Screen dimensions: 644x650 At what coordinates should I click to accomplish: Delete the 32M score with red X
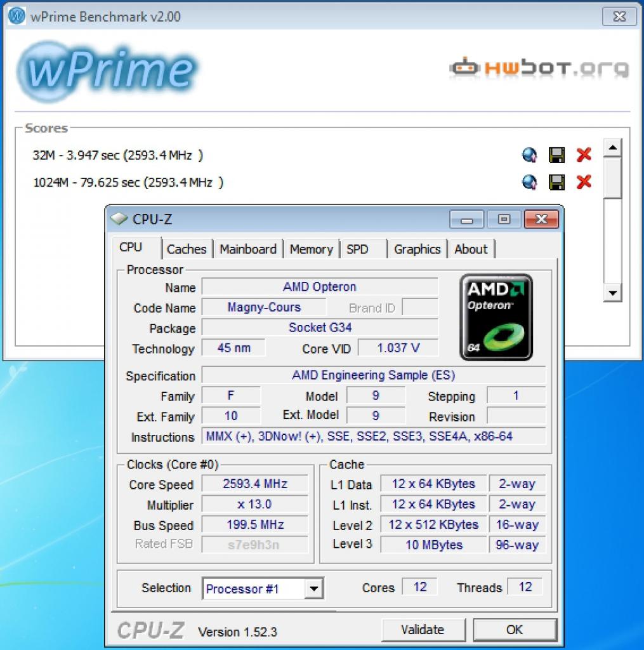point(584,155)
